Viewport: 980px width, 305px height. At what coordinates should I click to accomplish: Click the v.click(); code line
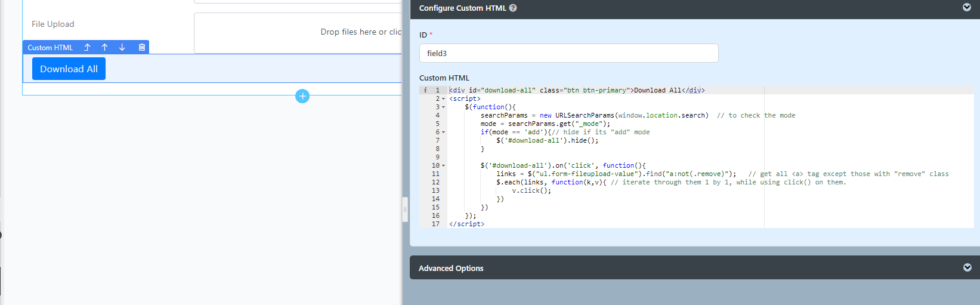tap(531, 190)
